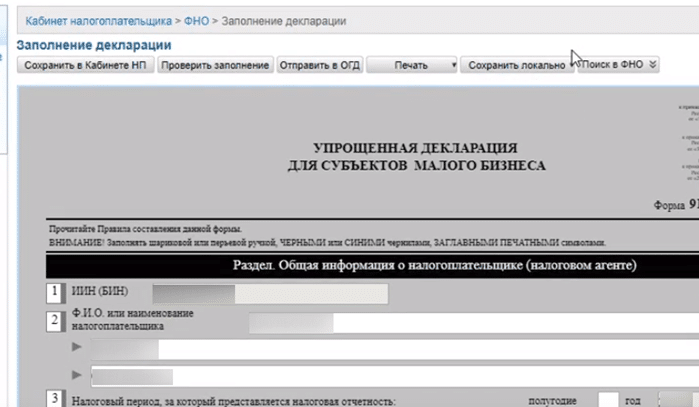699x407 pixels.
Task: Click the second name line field
Action: coord(395,349)
